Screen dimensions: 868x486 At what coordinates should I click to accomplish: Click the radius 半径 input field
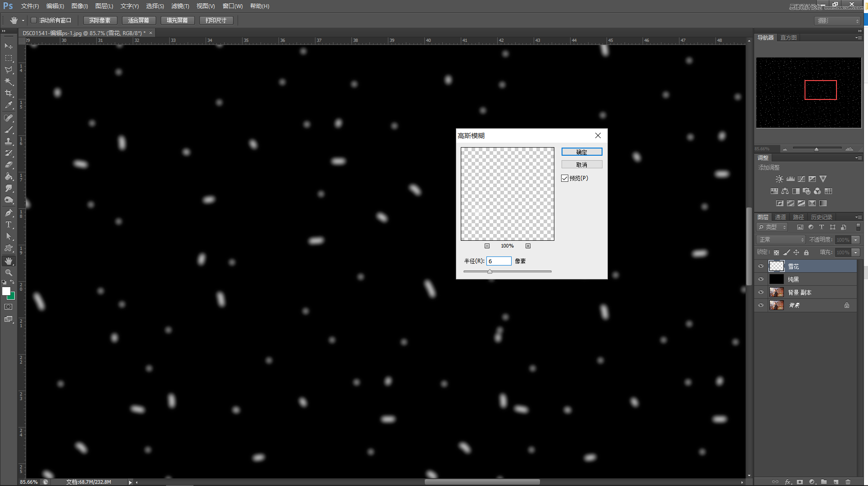click(x=499, y=261)
